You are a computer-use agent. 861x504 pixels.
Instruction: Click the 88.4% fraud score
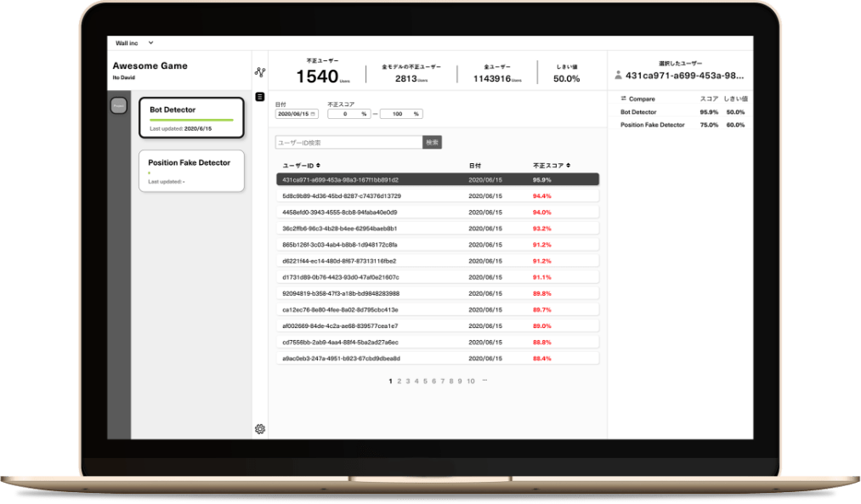[x=542, y=359]
